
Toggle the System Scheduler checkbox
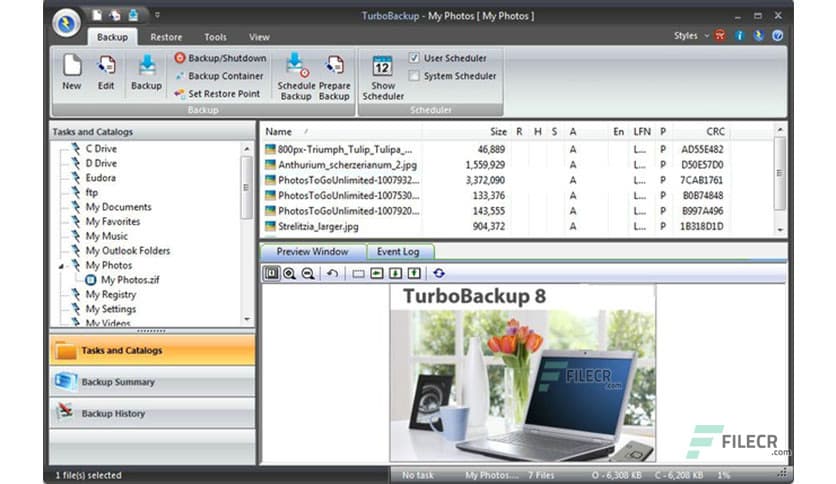pyautogui.click(x=414, y=76)
